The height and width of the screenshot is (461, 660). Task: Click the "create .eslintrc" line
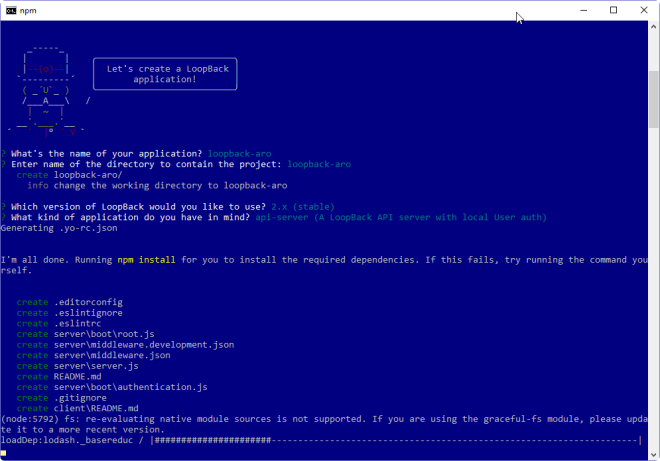point(59,323)
